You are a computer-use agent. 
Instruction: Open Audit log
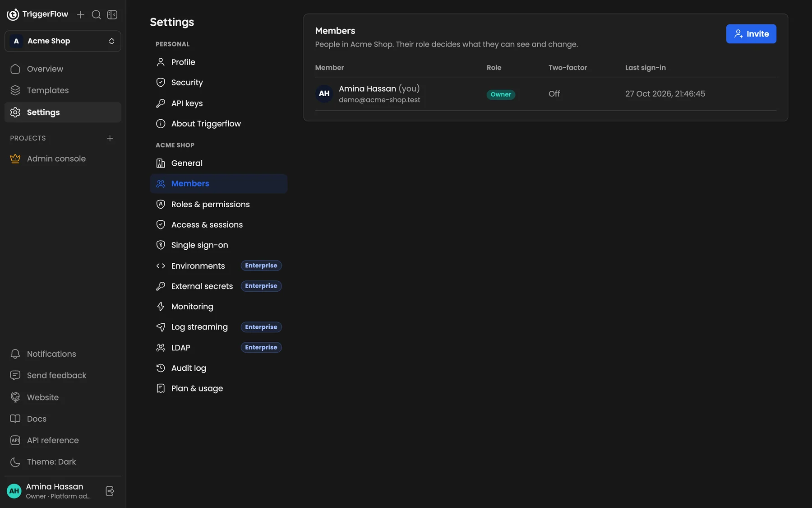pyautogui.click(x=219, y=368)
